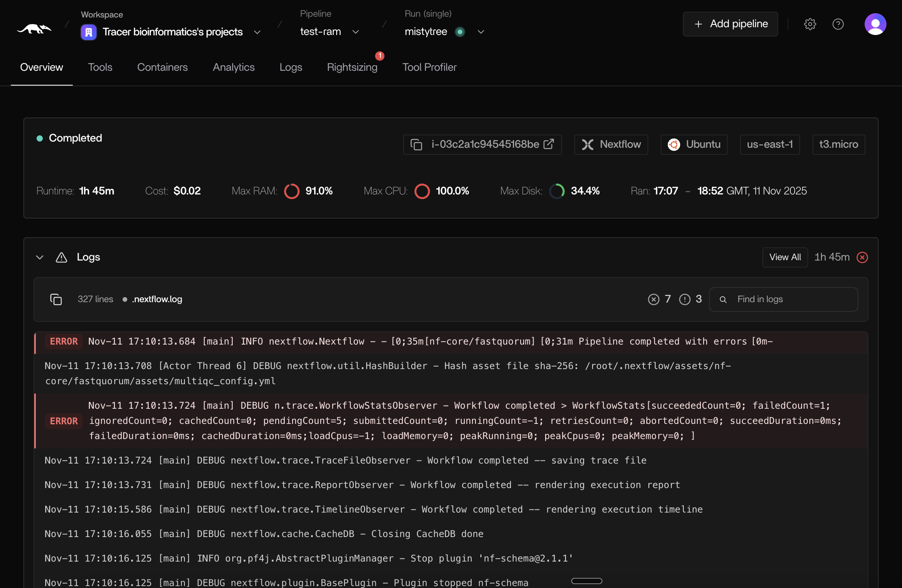Screen dimensions: 902x588
Task: Click the Add pipeline button
Action: pos(730,24)
